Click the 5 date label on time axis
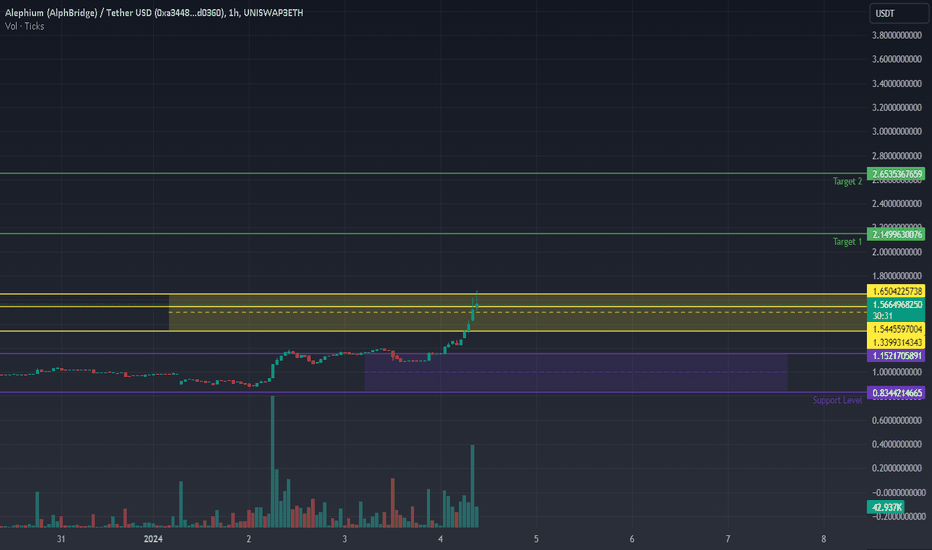The height and width of the screenshot is (550, 932). 536,539
